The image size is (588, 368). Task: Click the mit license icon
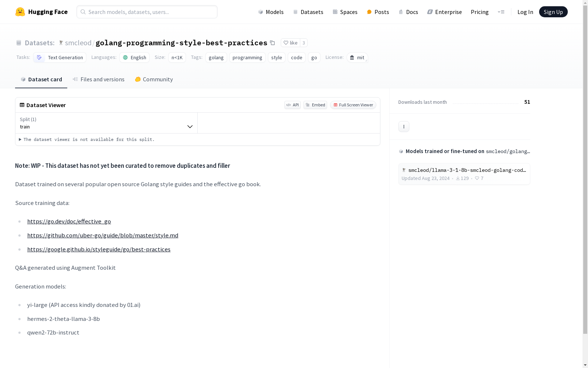point(352,57)
